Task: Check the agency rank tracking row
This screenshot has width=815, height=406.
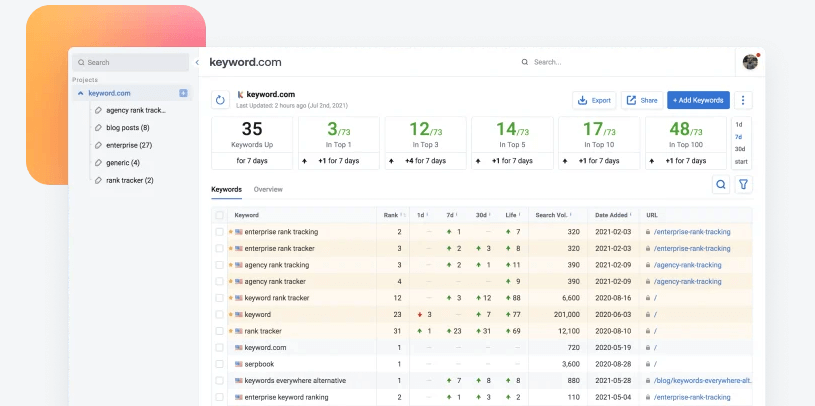Action: pyautogui.click(x=219, y=265)
